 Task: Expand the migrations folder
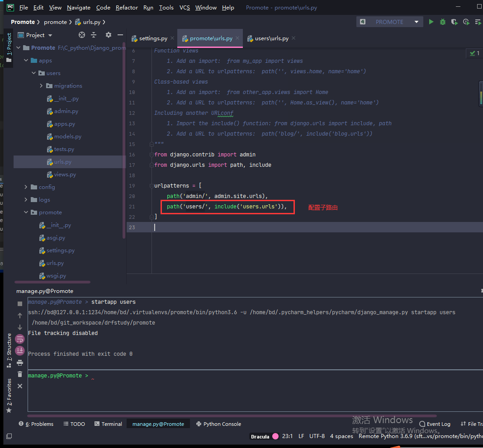coord(41,85)
